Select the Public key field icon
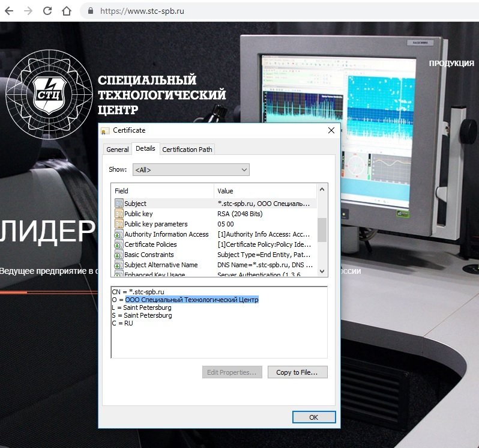The width and height of the screenshot is (479, 448). (119, 213)
